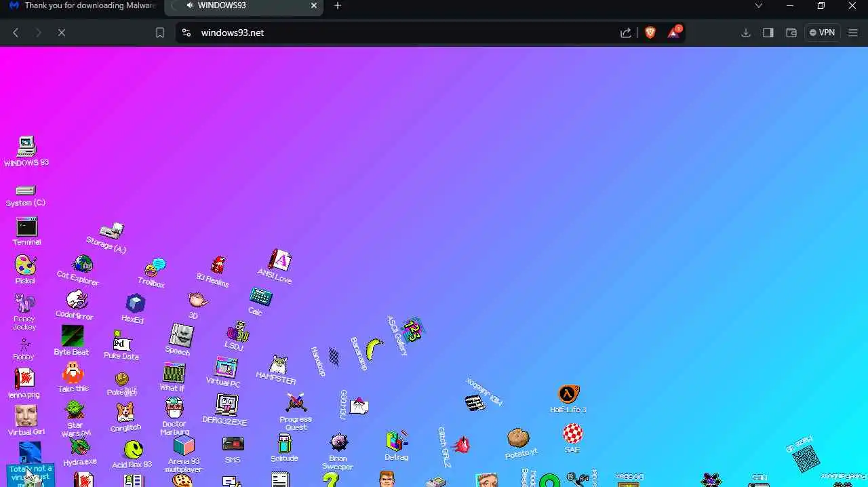Open the Virtual Girl face icon
The height and width of the screenshot is (487, 868).
(26, 415)
